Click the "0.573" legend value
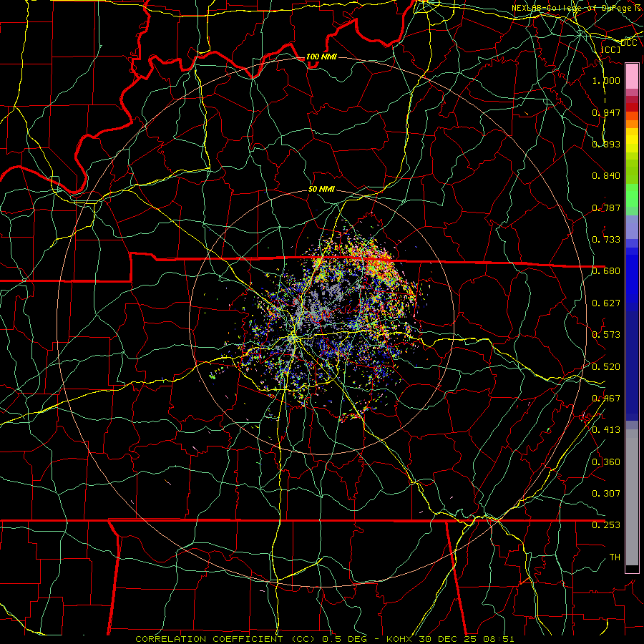 (606, 335)
